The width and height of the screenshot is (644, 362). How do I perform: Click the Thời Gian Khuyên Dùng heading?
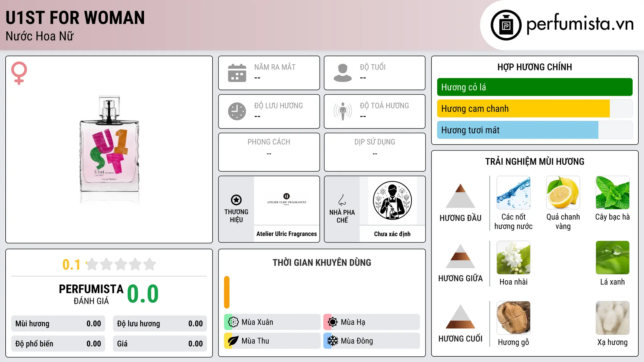pos(322,262)
